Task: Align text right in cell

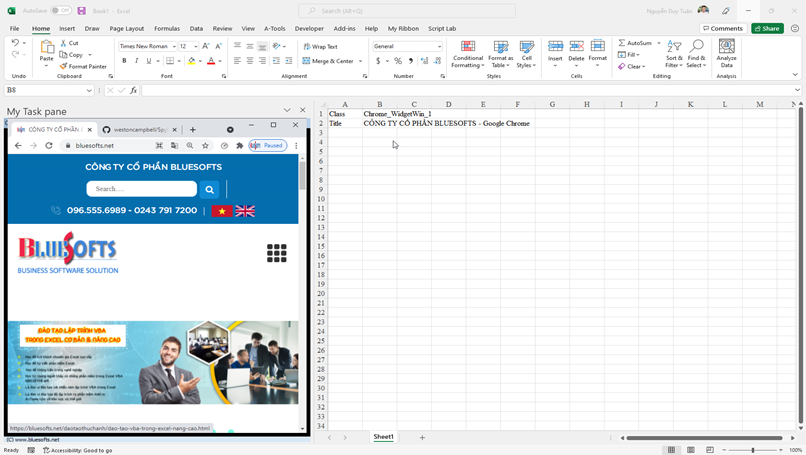Action: 262,61
